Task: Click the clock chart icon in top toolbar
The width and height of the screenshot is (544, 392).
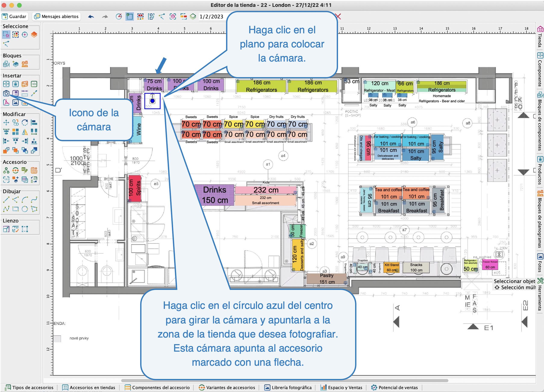Action: 119,16
